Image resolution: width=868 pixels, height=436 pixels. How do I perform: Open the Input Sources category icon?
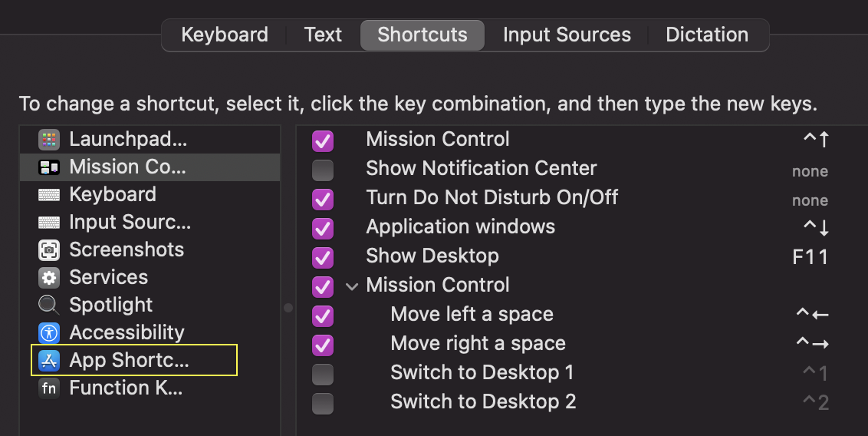pos(49,223)
